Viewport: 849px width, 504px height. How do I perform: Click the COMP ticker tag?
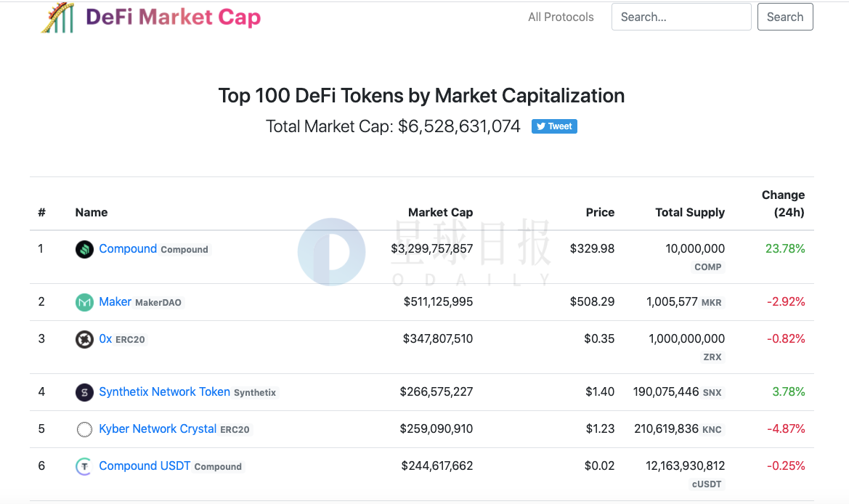(707, 267)
